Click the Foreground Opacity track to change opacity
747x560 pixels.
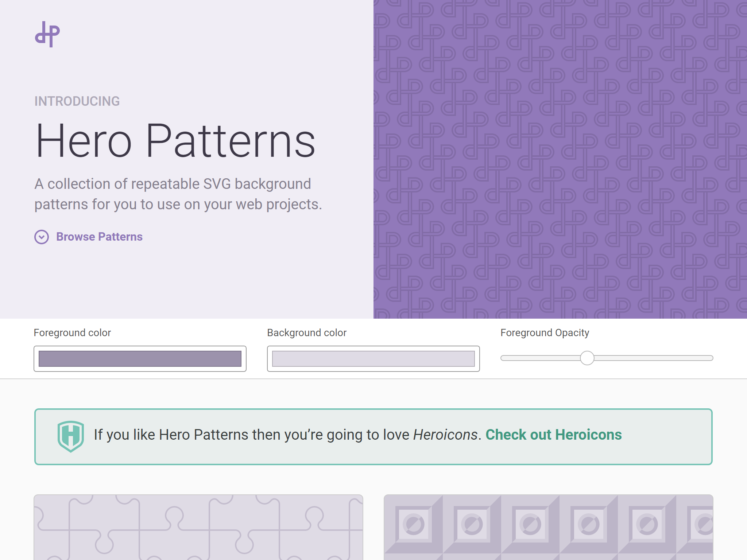click(657, 358)
